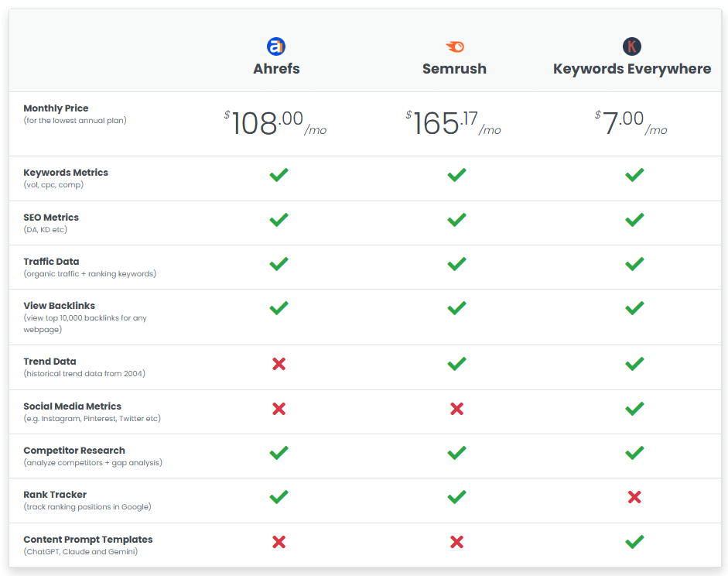Viewport: 728px width, 576px height.
Task: Click Keywords Everywhere checkmark in SEO Metrics row
Action: pos(634,220)
